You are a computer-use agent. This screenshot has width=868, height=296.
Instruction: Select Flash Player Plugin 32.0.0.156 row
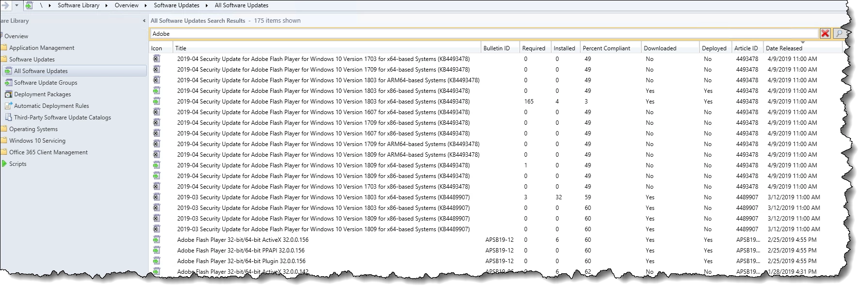point(496,261)
